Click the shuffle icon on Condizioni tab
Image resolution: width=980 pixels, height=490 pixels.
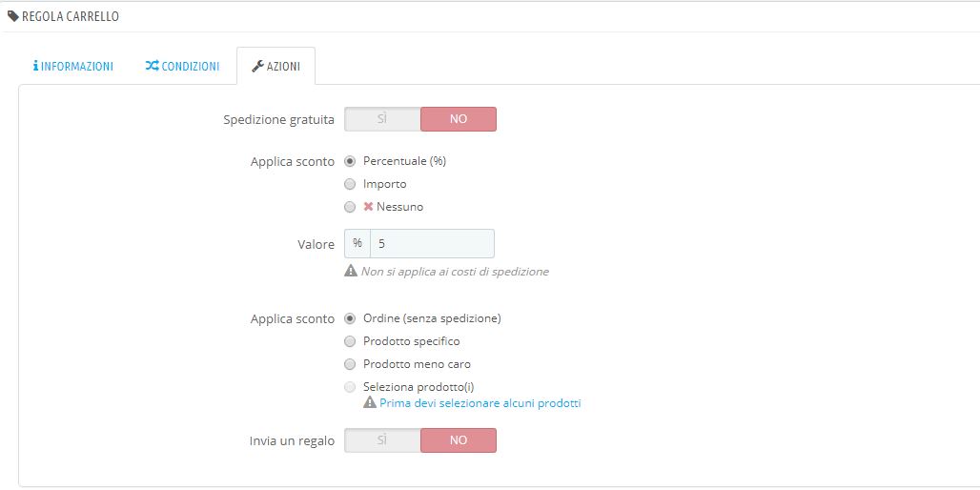152,67
